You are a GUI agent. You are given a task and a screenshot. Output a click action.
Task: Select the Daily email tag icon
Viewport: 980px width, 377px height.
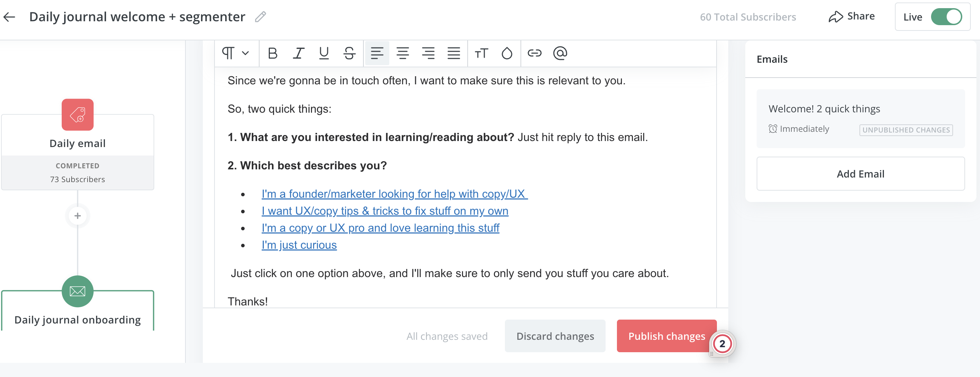78,115
